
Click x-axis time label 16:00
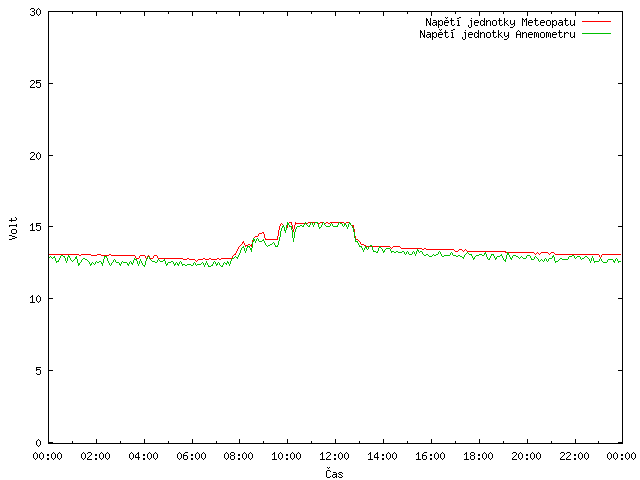click(x=430, y=456)
